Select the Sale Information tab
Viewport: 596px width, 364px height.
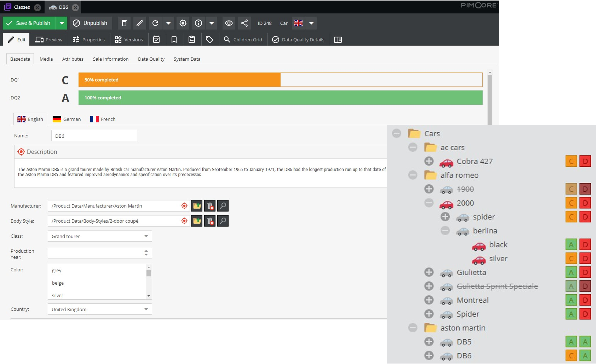click(x=111, y=59)
